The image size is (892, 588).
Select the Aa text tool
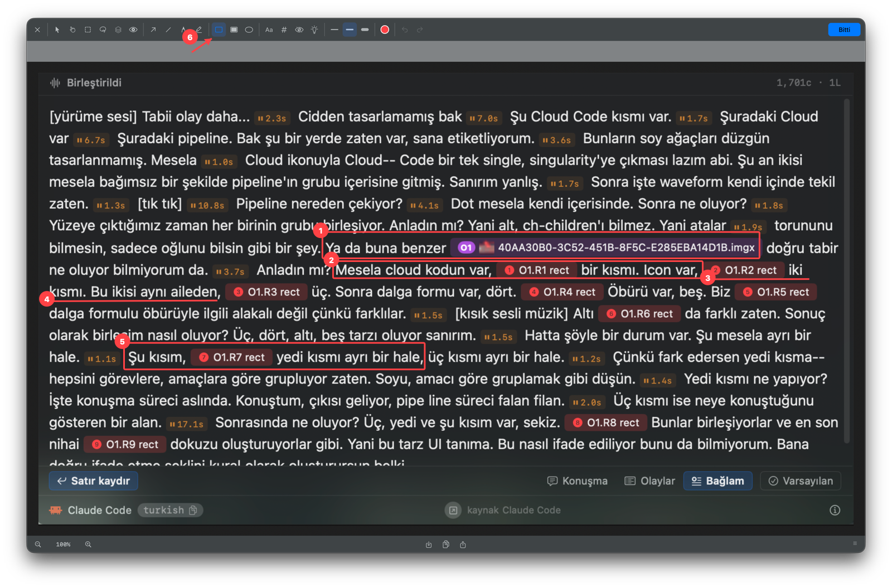269,30
